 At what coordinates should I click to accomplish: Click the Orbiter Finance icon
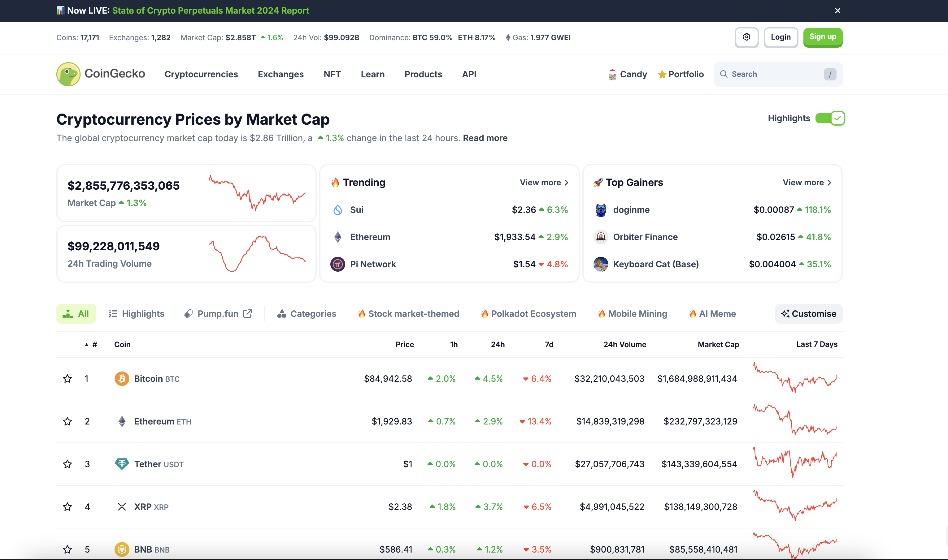pyautogui.click(x=601, y=237)
